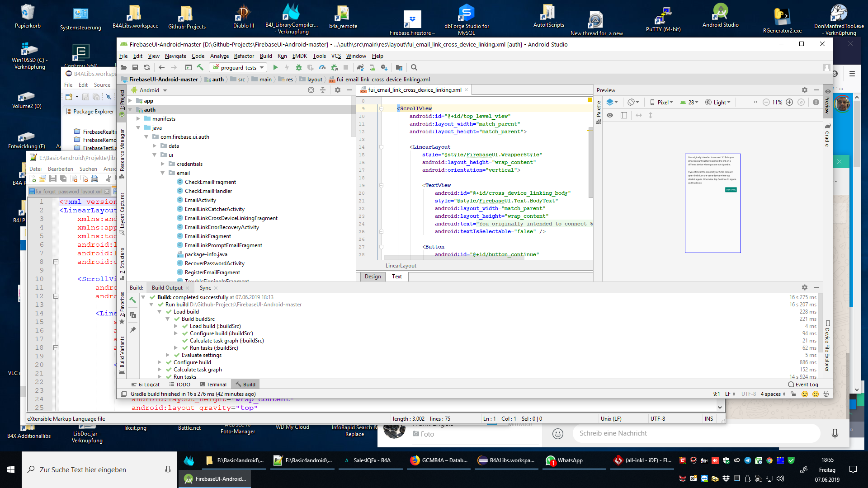The height and width of the screenshot is (488, 868).
Task: Sync project with Gradle files icon
Action: coord(360,67)
